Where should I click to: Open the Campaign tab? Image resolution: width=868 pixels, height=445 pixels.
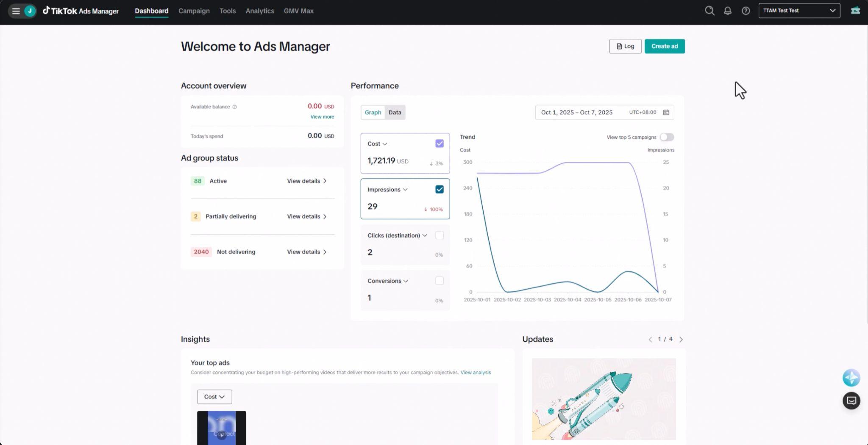194,11
